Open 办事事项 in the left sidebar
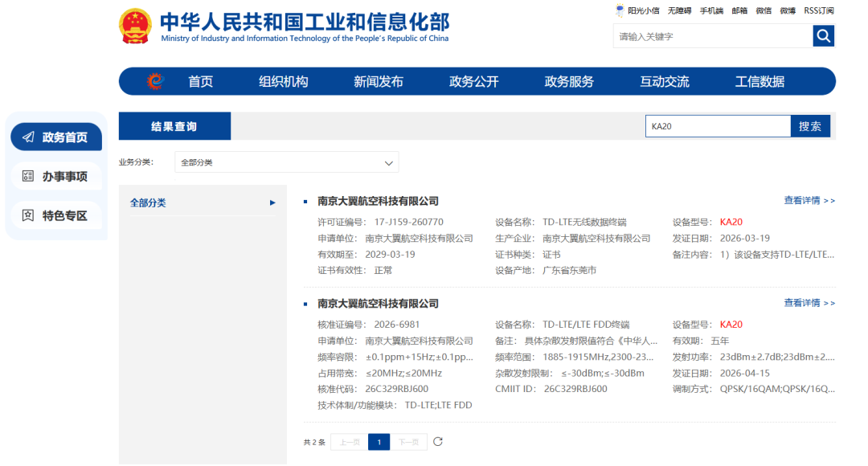 (x=56, y=176)
